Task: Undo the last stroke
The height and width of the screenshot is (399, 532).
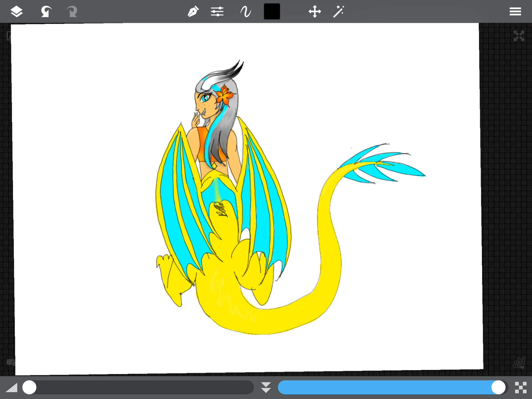Action: pyautogui.click(x=46, y=12)
